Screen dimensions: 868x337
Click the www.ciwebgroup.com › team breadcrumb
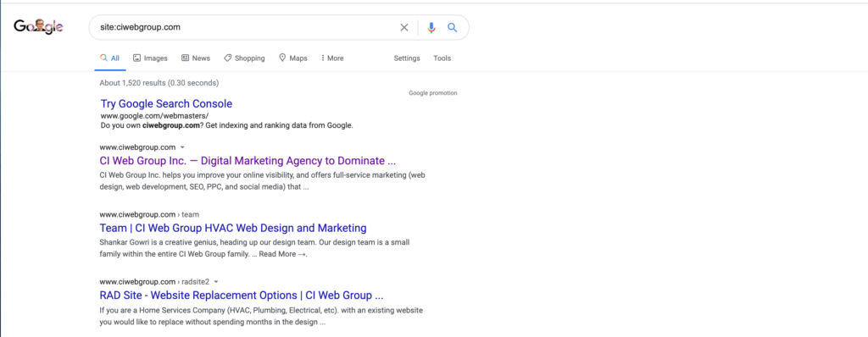[x=149, y=214]
